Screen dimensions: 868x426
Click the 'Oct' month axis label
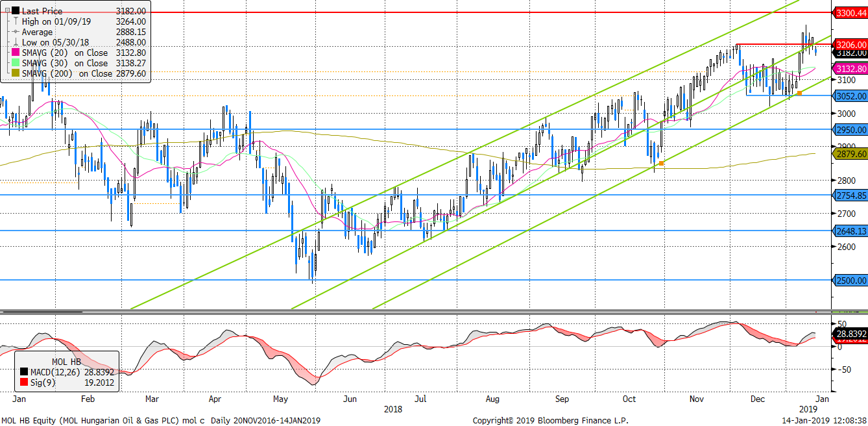click(629, 399)
